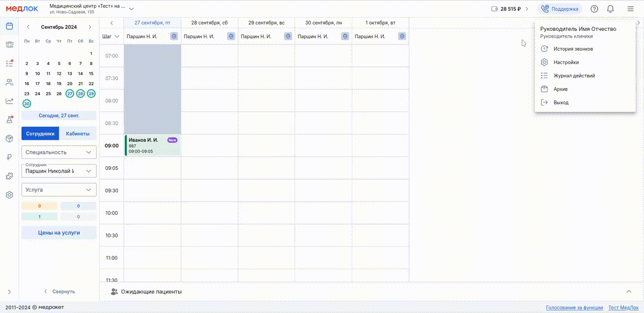644x313 pixels.
Task: Click the МедЛок logo
Action: [22, 9]
